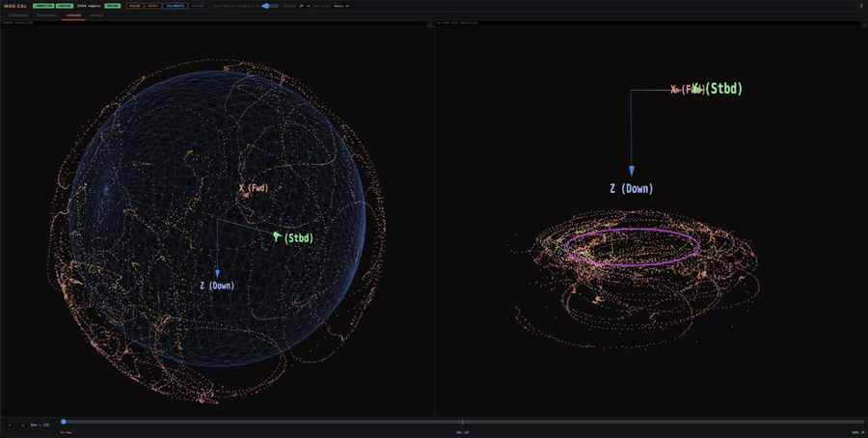Viewport: 868px width, 438px height.
Task: Play the animation with the play button
Action: click(10, 425)
